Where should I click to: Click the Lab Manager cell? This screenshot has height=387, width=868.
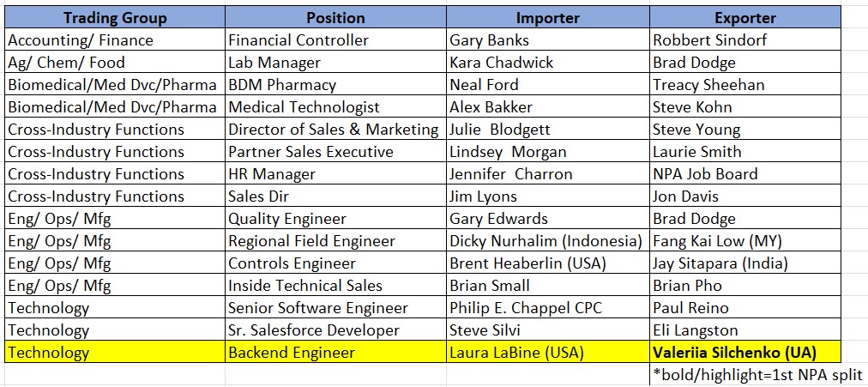[274, 63]
